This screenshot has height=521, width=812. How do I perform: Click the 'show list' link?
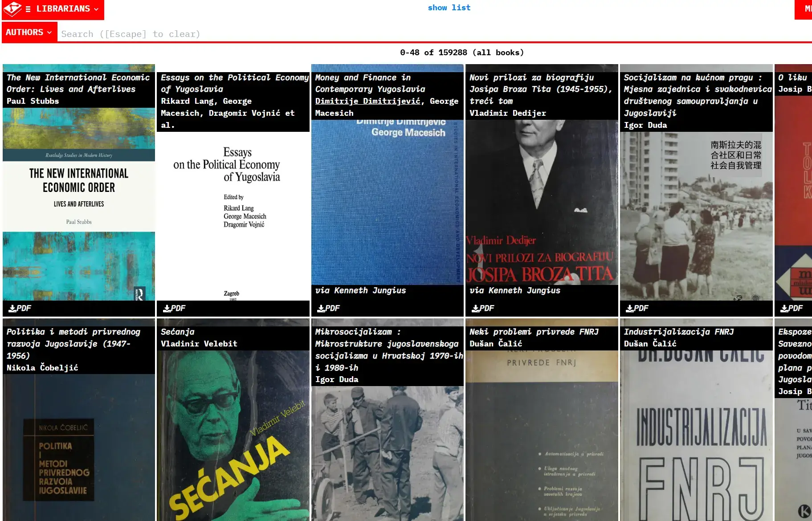[449, 8]
